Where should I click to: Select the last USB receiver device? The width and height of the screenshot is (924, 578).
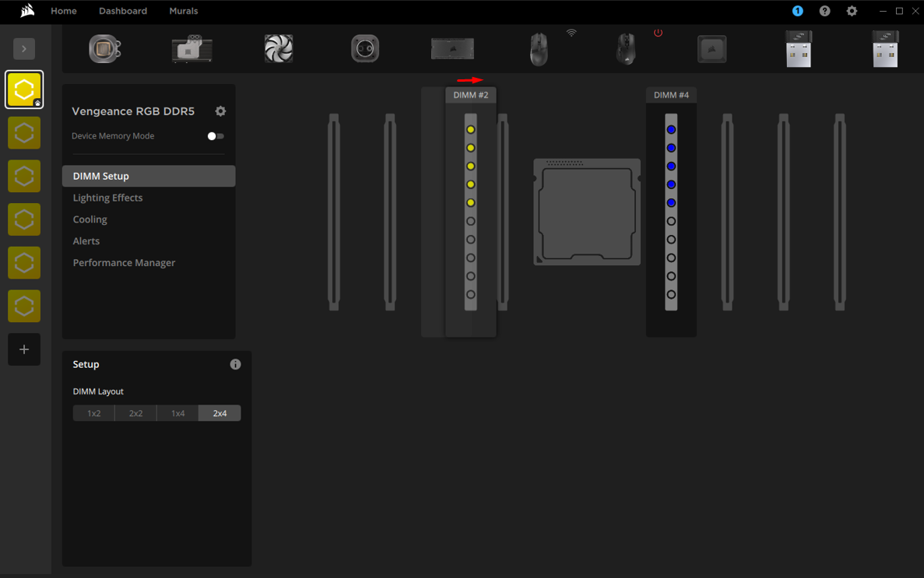coord(885,49)
